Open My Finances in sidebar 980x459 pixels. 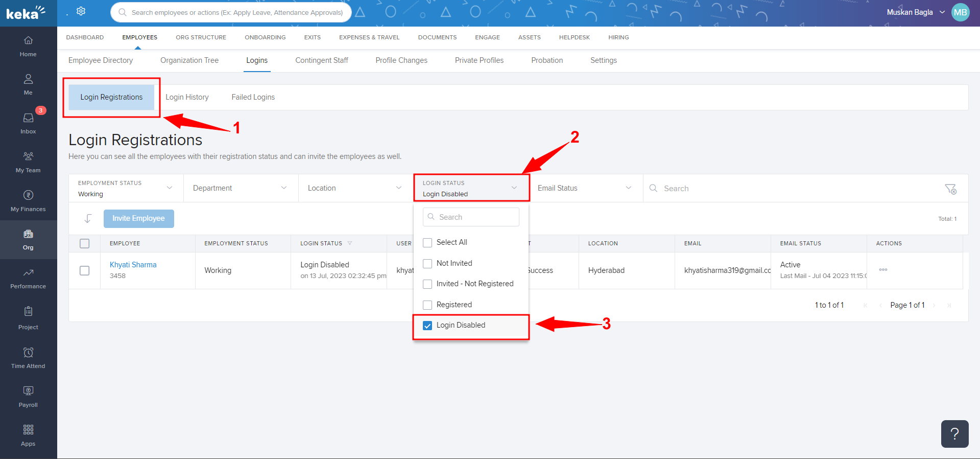pyautogui.click(x=28, y=201)
